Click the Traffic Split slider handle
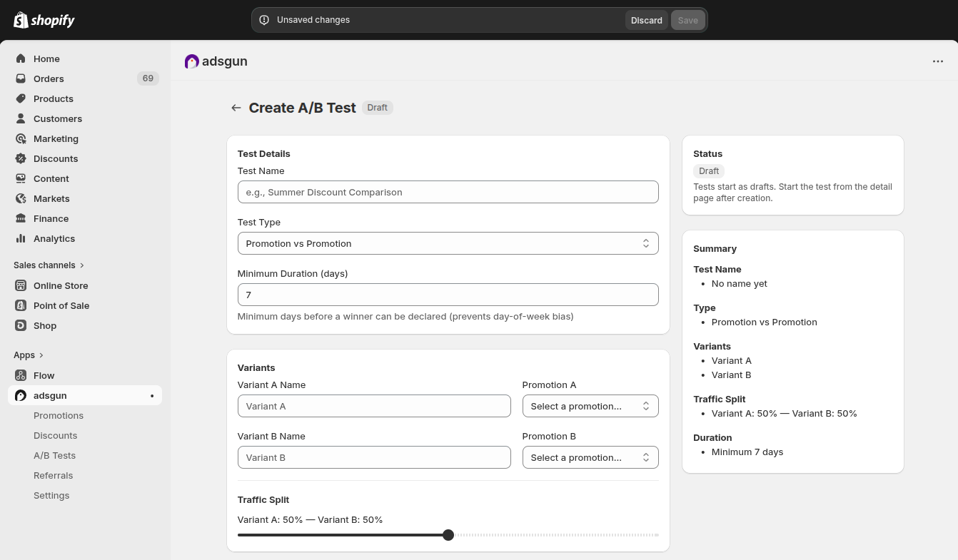The image size is (958, 560). tap(448, 535)
